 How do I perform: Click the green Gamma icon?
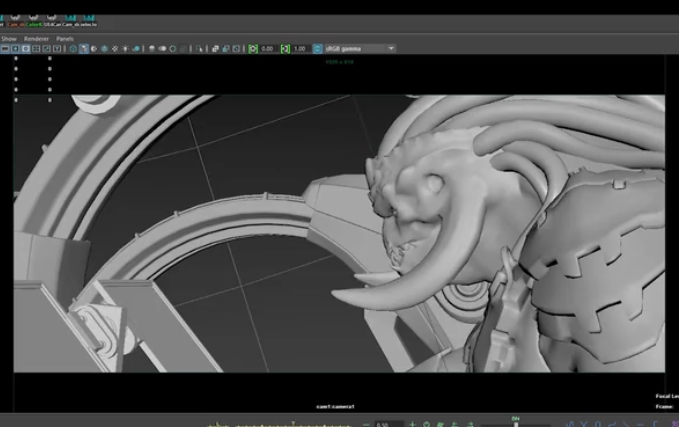(285, 49)
